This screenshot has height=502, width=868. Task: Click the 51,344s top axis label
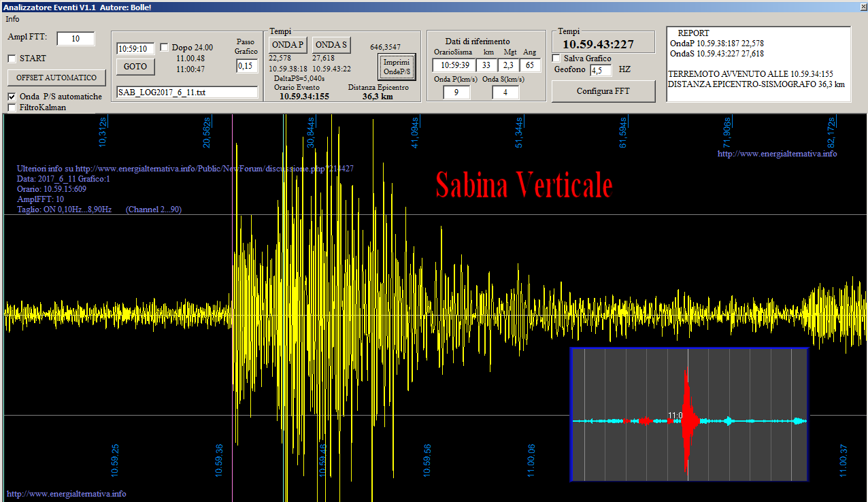tap(519, 131)
